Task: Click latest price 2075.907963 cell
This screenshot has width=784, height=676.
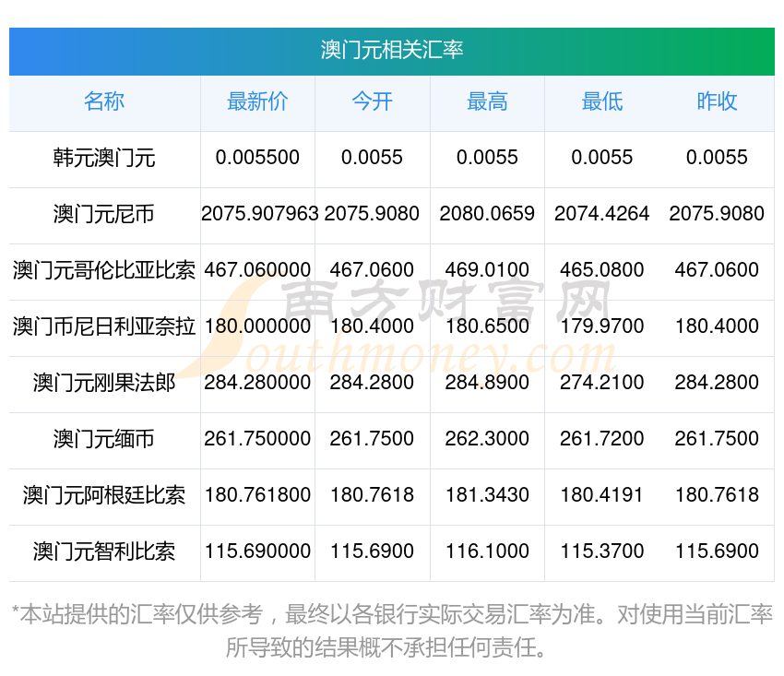Action: 259,214
